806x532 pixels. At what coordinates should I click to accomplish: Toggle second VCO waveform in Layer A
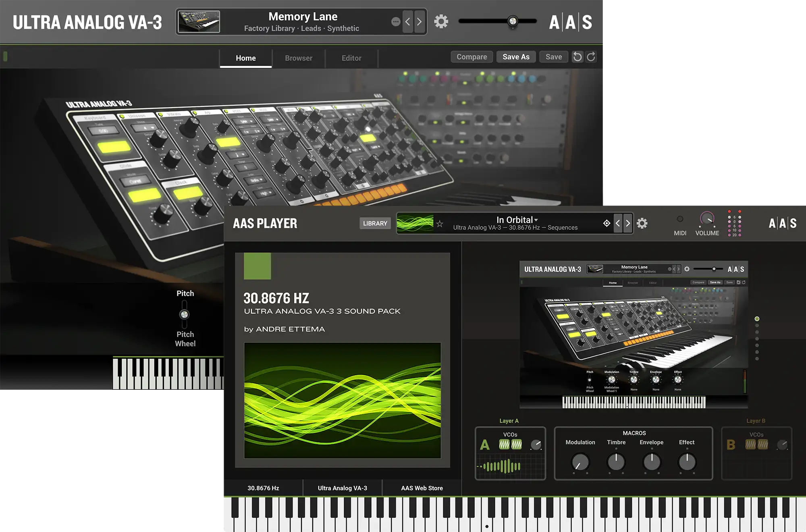[516, 445]
